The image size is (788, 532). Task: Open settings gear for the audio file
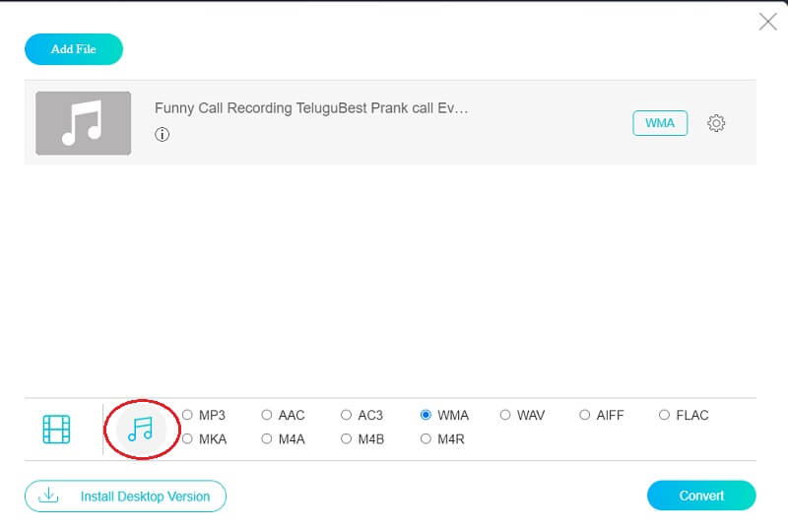coord(716,123)
